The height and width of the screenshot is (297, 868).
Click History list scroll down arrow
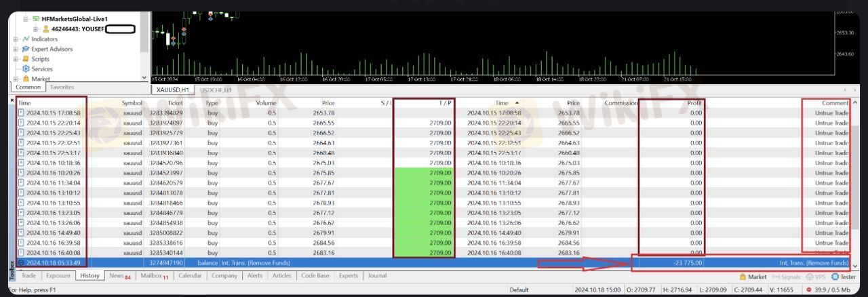click(x=855, y=265)
